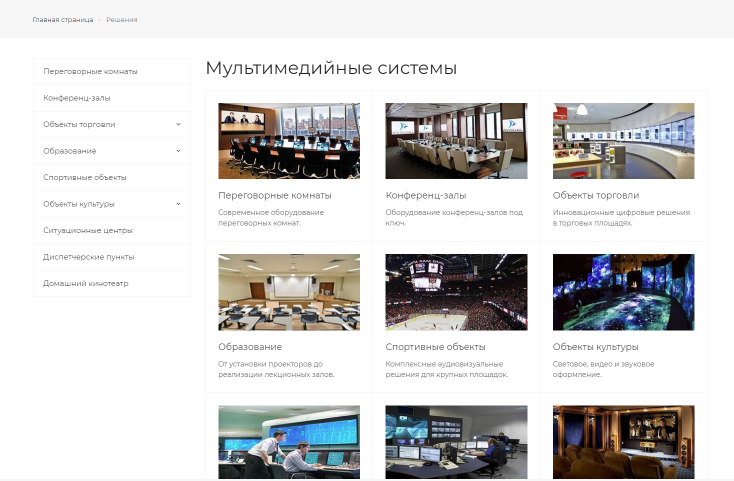
Task: Open the situation center control room photo
Action: click(x=289, y=442)
